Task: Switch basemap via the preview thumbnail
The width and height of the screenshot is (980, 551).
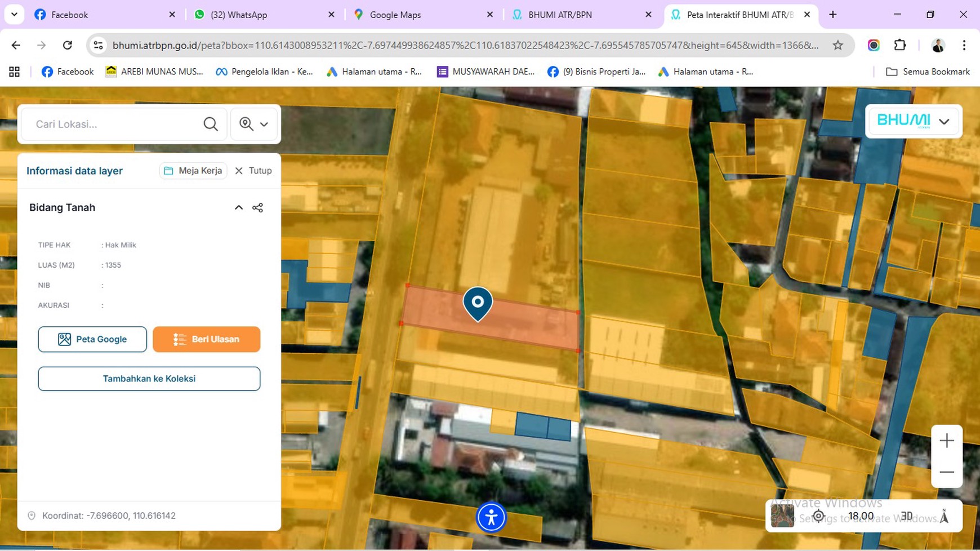Action: click(783, 515)
